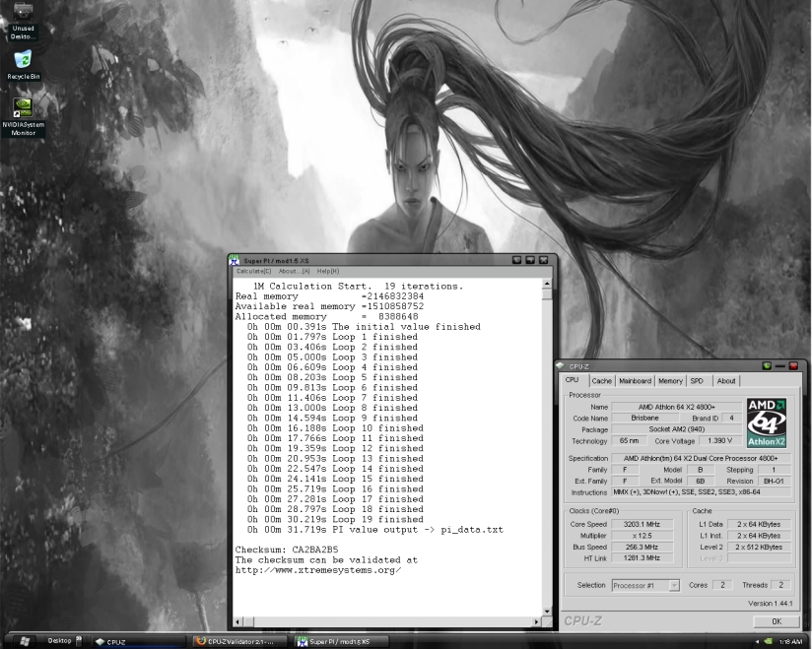
Task: Click OK in CPU-Z
Action: point(777,621)
